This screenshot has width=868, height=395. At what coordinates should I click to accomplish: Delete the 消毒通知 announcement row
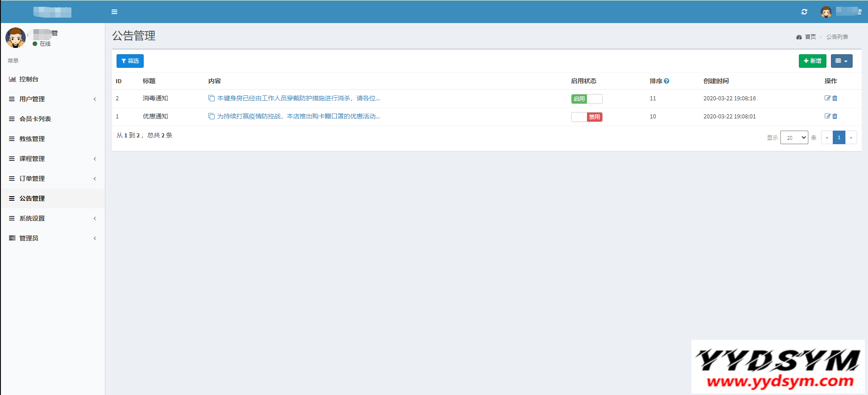click(835, 98)
